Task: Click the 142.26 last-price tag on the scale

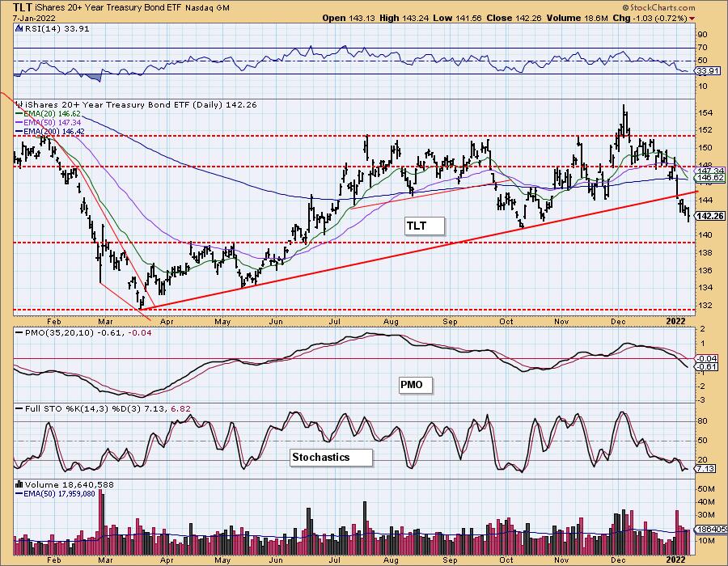Action: pos(710,216)
